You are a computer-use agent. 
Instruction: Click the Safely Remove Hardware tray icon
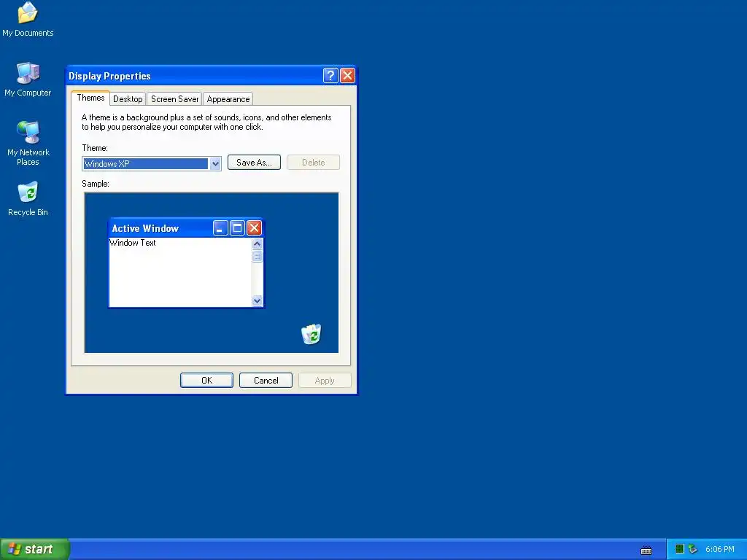[693, 549]
